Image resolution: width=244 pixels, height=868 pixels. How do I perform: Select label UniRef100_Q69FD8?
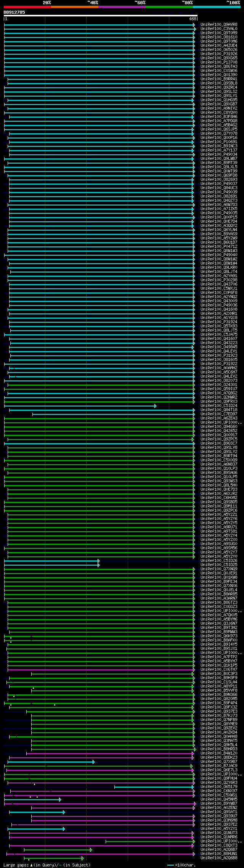click(219, 176)
